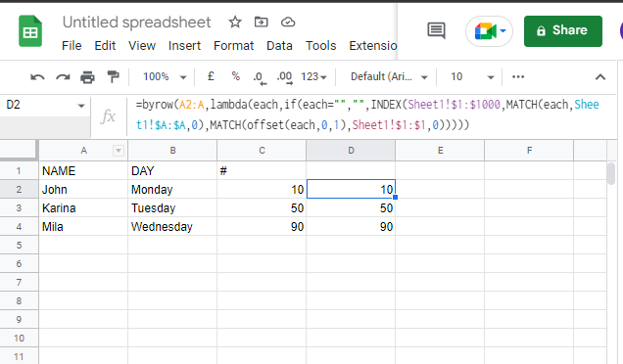The width and height of the screenshot is (623, 364).
Task: Open the Format menu
Action: click(x=233, y=46)
